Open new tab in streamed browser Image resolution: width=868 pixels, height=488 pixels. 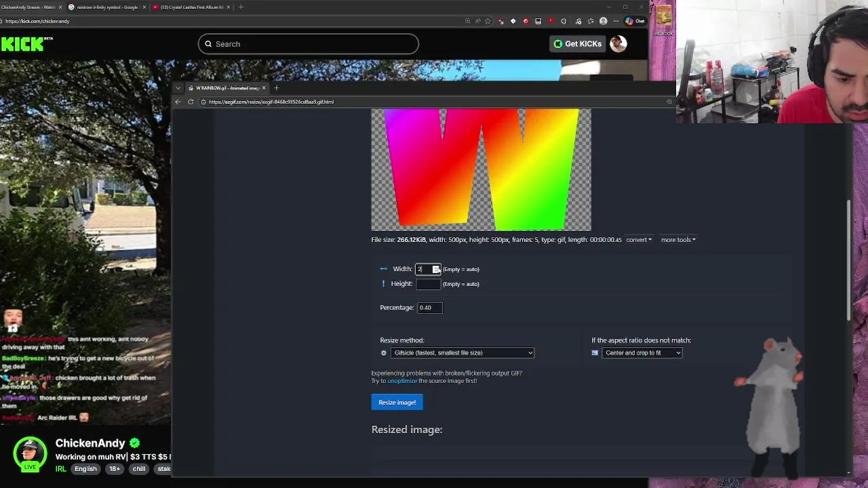[x=276, y=88]
